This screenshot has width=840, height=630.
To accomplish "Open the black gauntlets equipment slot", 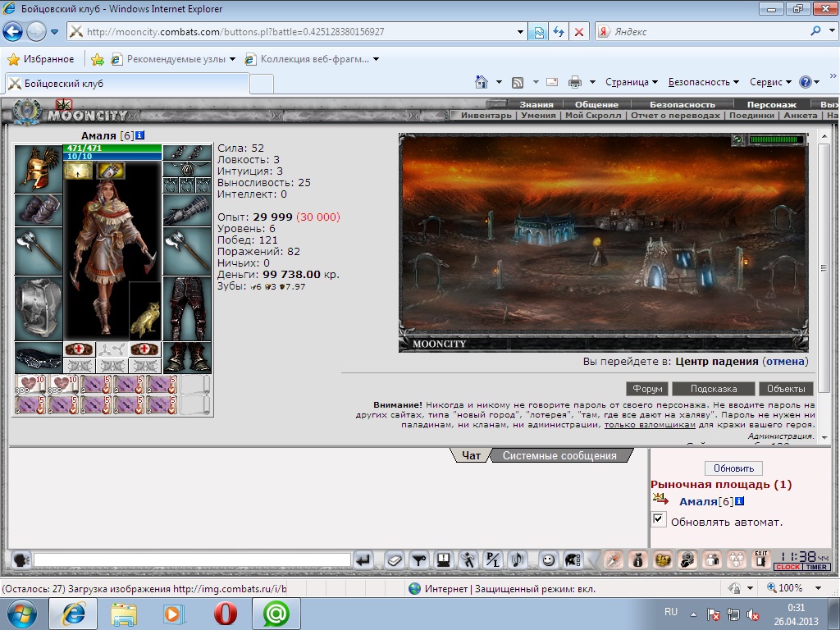I will click(x=187, y=209).
